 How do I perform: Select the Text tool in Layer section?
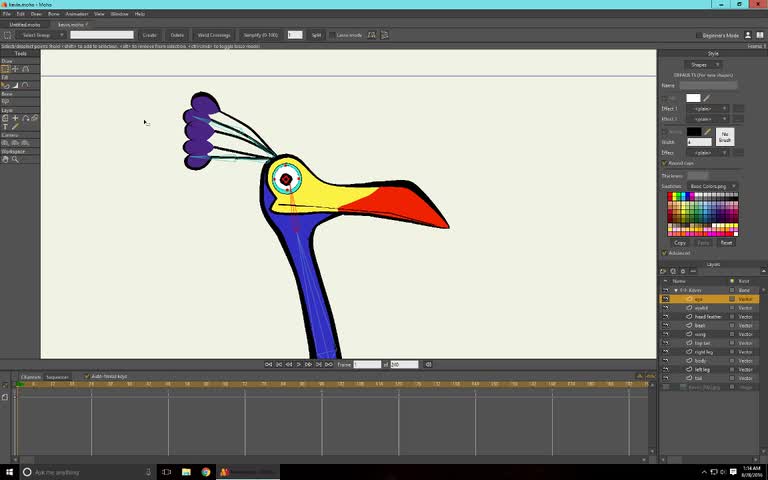(x=5, y=127)
